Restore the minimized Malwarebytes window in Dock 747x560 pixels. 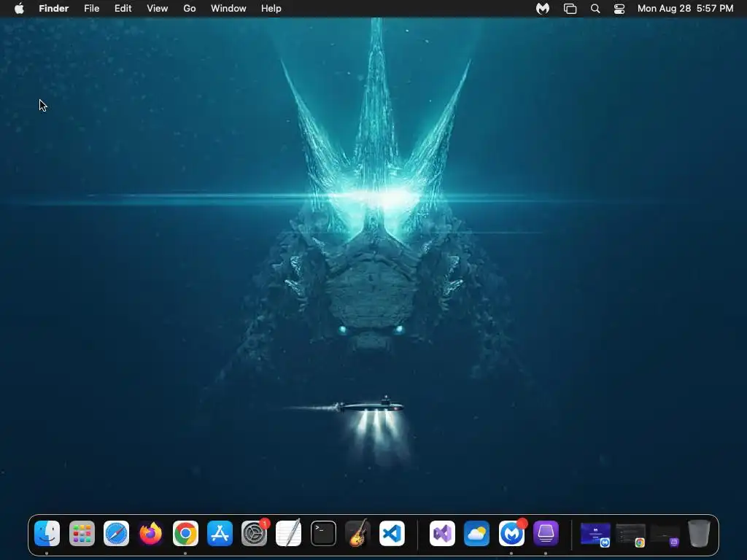click(x=595, y=534)
